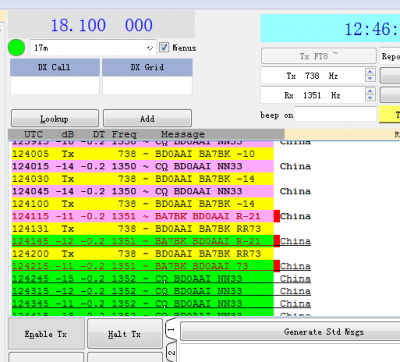The width and height of the screenshot is (400, 362).
Task: Select the 124100 Tx BD0AAI BA7BK -14 row
Action: coord(143,204)
